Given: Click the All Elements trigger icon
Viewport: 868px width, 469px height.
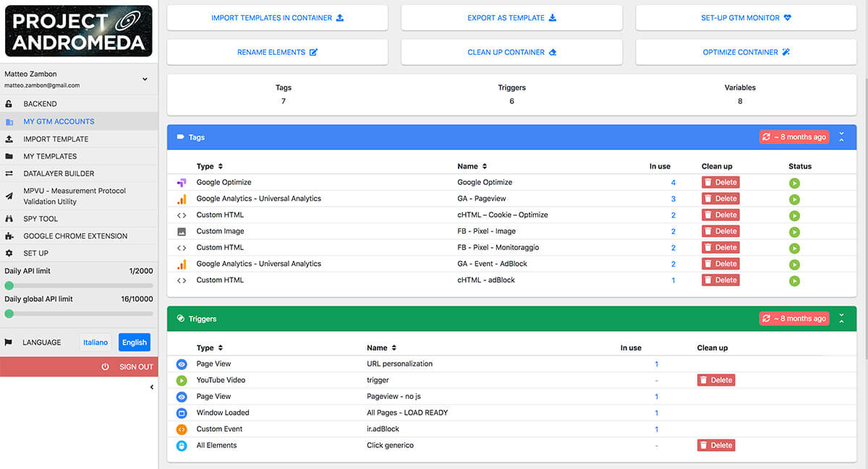Looking at the screenshot, I should [x=182, y=446].
